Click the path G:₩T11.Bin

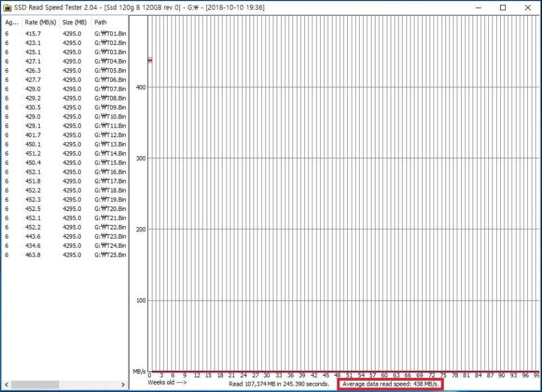[110, 126]
